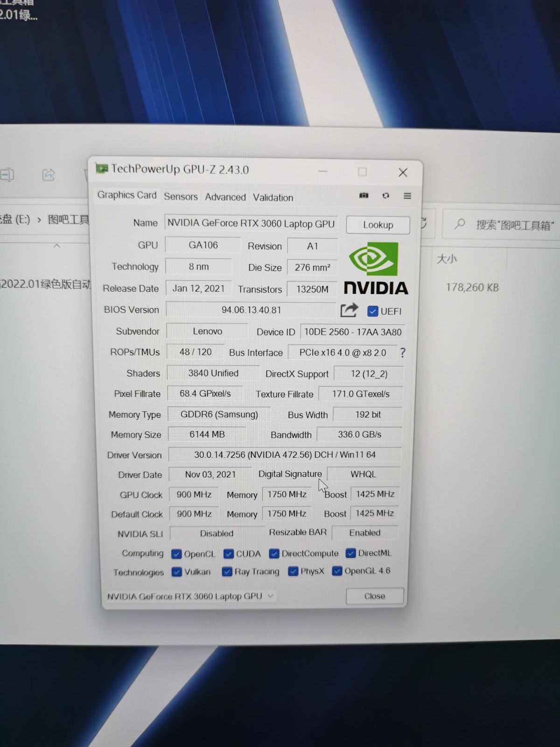Click the Transistors value 13250M

point(312,289)
